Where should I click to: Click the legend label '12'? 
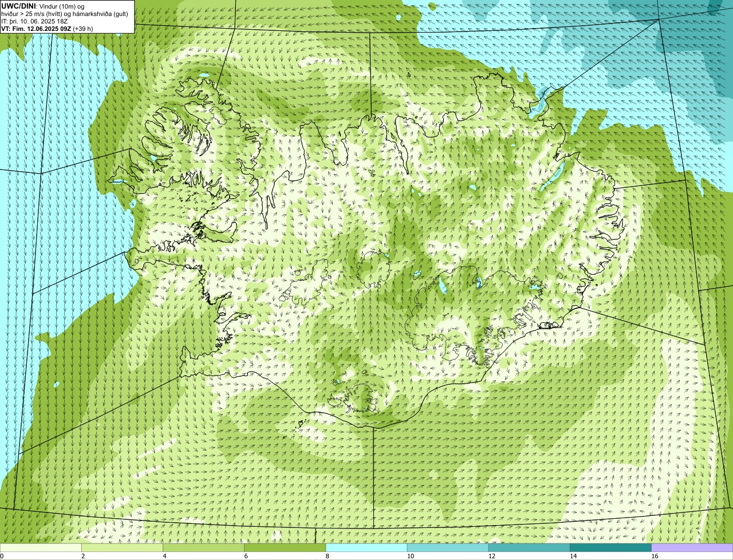coord(491,556)
